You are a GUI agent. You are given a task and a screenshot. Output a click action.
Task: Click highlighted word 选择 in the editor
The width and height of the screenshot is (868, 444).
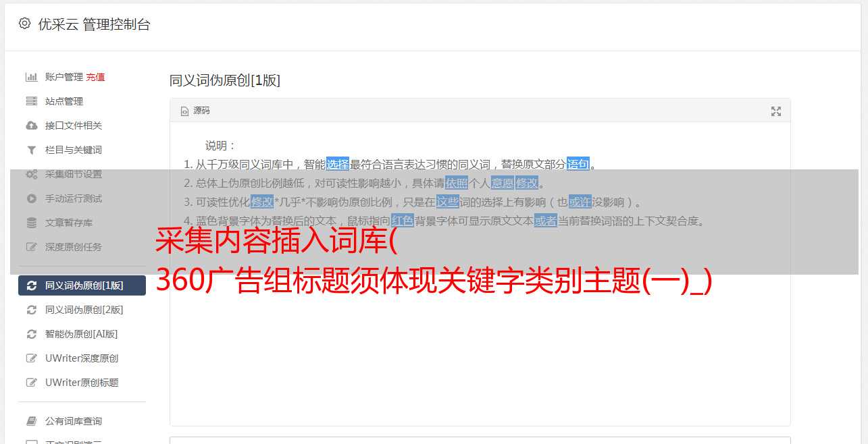338,164
